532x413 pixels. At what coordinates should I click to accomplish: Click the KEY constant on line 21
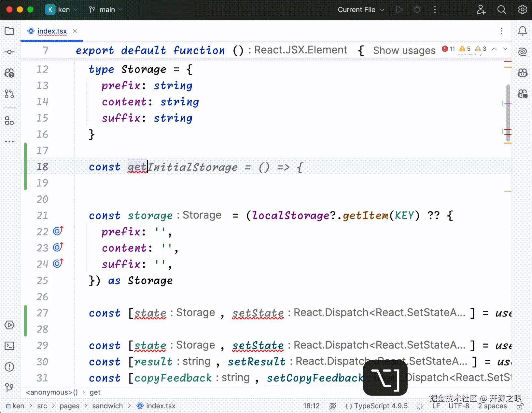pos(404,215)
